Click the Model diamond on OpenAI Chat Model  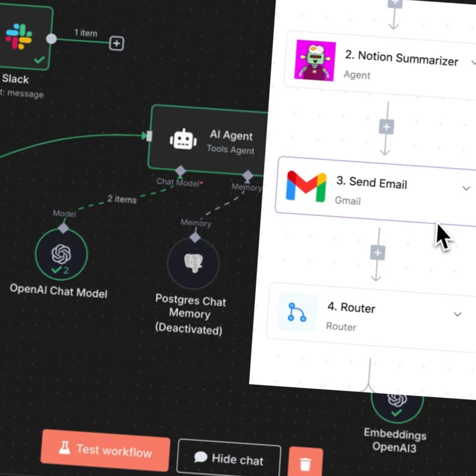coord(63,228)
